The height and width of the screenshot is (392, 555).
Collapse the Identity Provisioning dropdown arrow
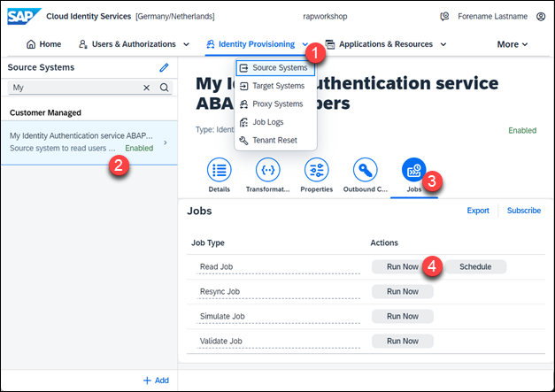click(304, 44)
